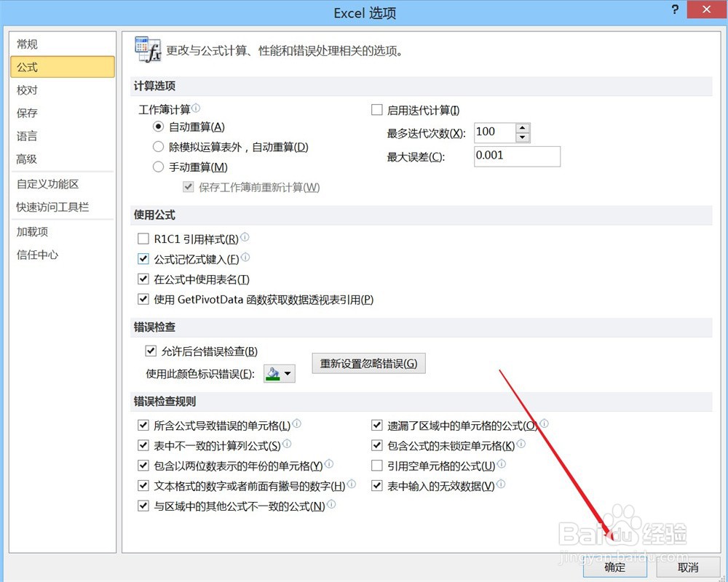Close the Excel 选项 dialog
The image size is (728, 582).
pos(706,9)
